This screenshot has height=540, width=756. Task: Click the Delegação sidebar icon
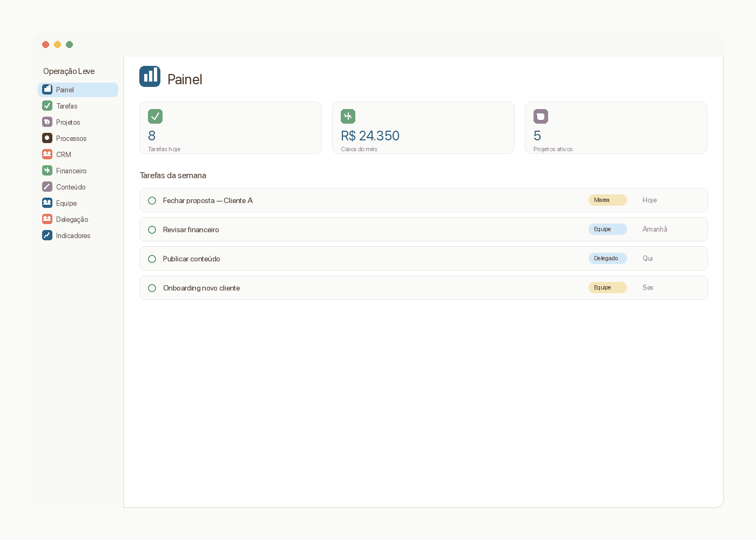click(48, 219)
